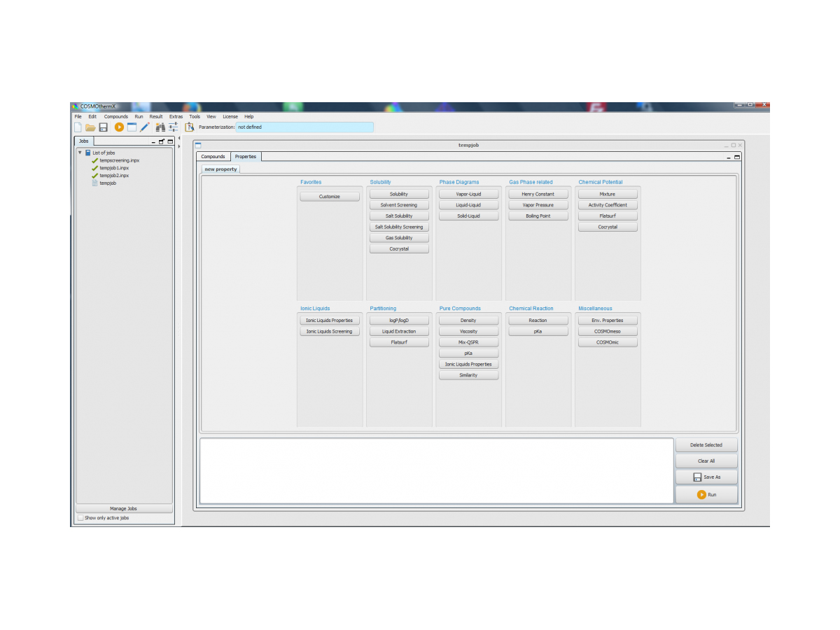Enable Show only active jobs checkbox

(80, 518)
